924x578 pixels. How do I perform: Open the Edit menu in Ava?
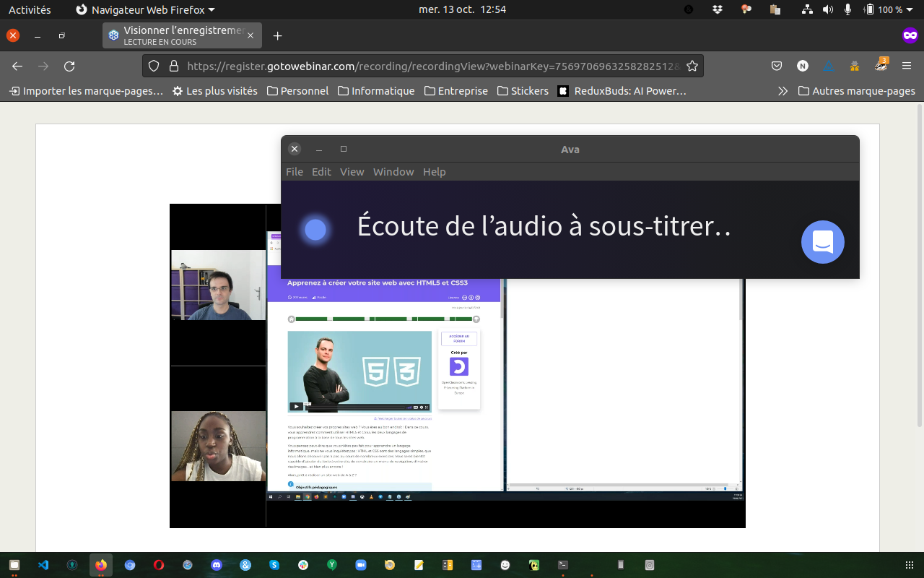coord(321,172)
